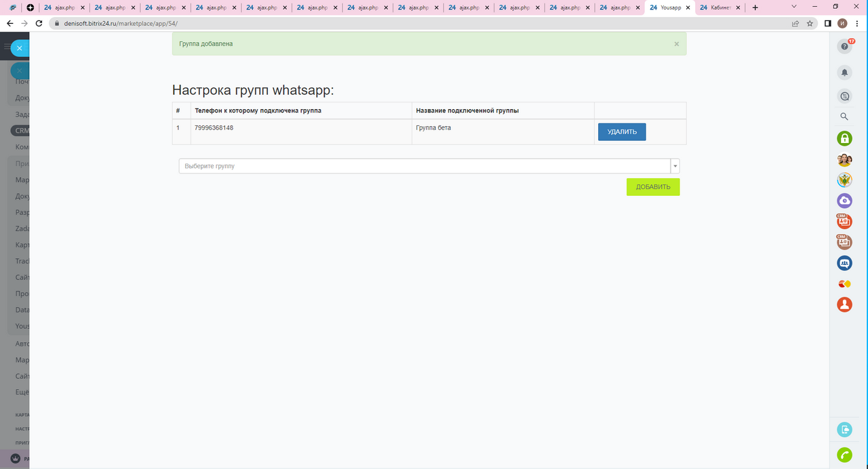Open the 'Выберите группу' dropdown arrow
This screenshot has height=469, width=868.
pyautogui.click(x=675, y=166)
